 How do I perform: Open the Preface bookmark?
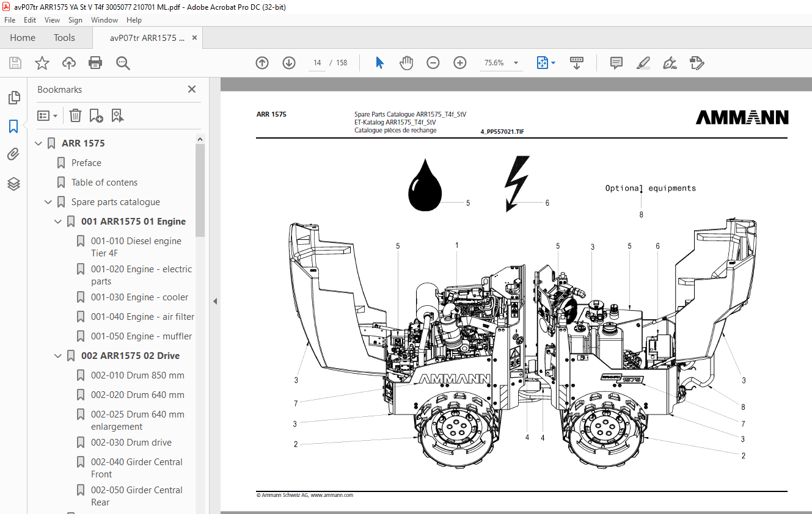(86, 163)
